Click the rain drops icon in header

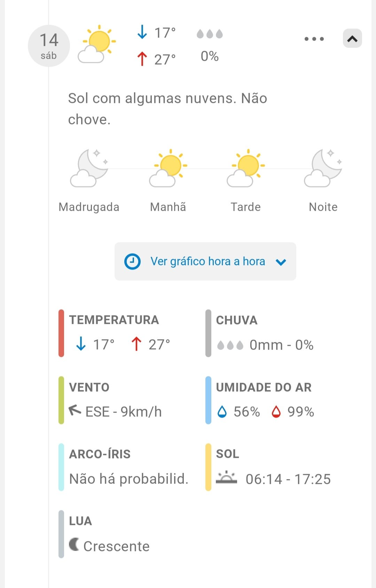(x=210, y=34)
